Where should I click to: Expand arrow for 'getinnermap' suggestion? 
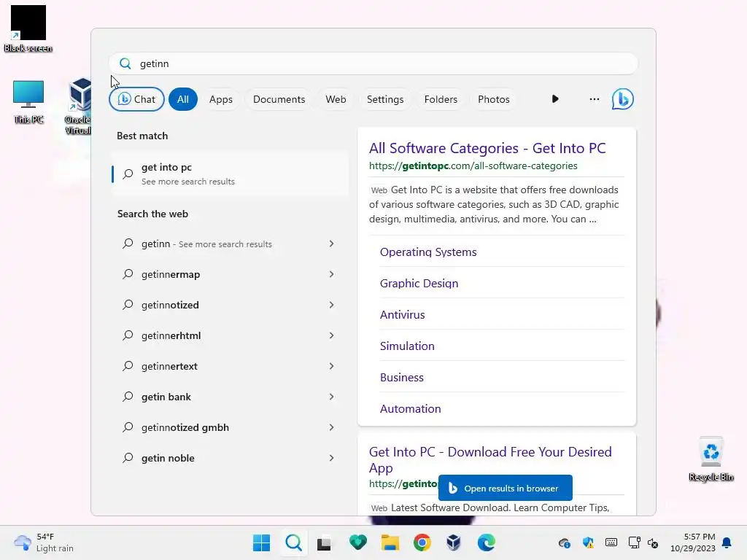(x=332, y=274)
